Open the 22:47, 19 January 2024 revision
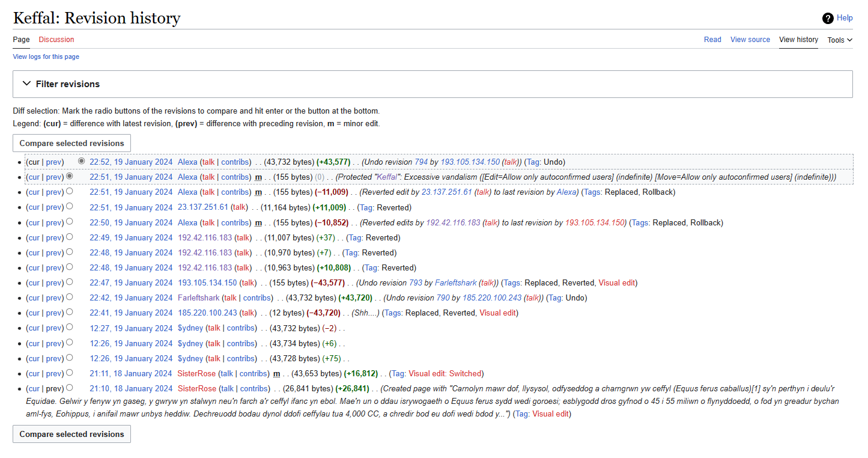868x458 pixels. point(131,283)
